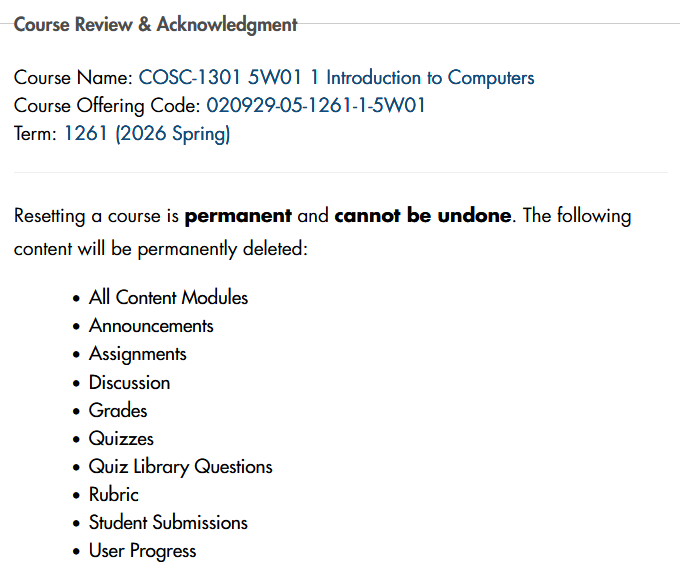Viewport: 680px width, 575px height.
Task: Click the Quiz Library Questions list item
Action: 180,467
